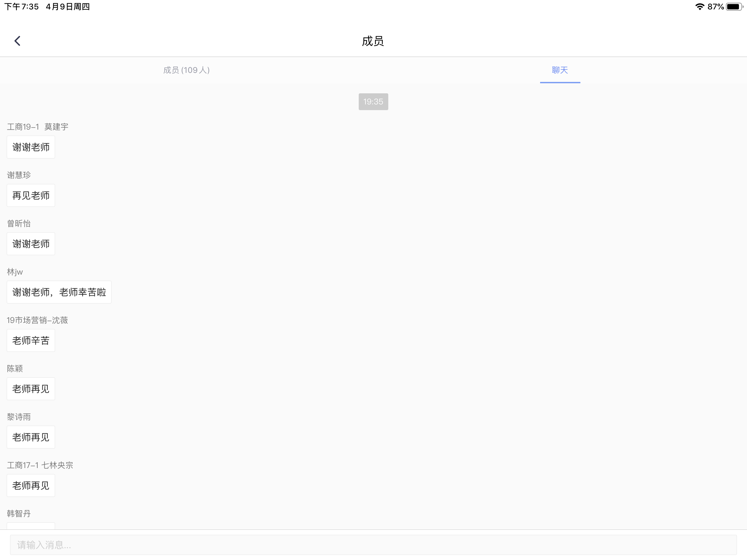Tap the back arrow icon
The width and height of the screenshot is (747, 560).
[17, 41]
